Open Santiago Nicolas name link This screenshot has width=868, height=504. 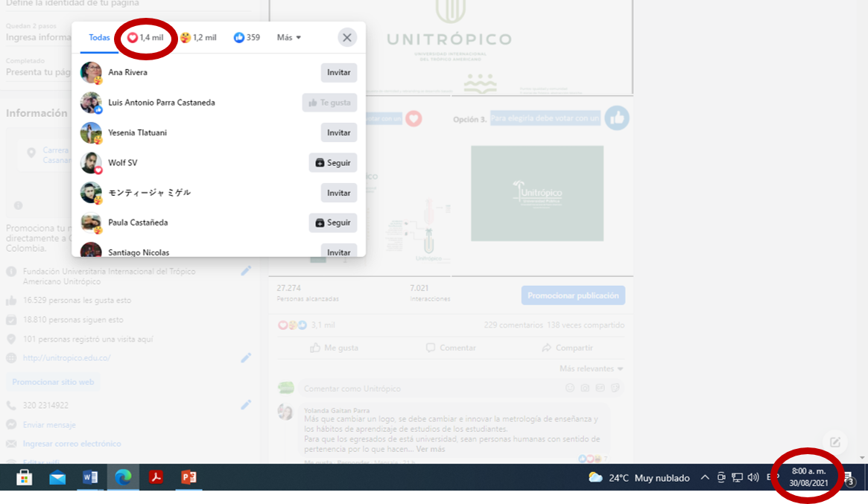[x=139, y=252]
